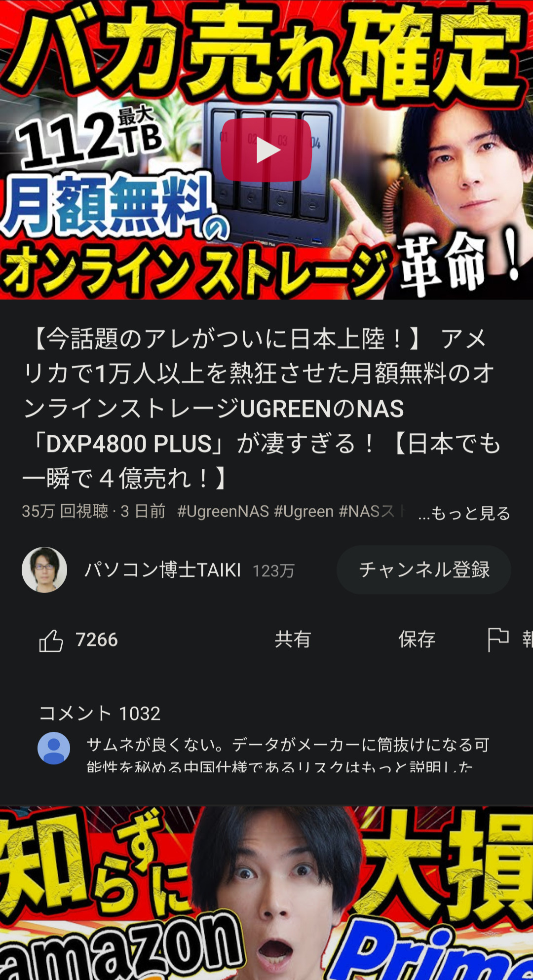Open the パソコン博士TAIKI channel name
533x980 pixels.
tap(163, 570)
